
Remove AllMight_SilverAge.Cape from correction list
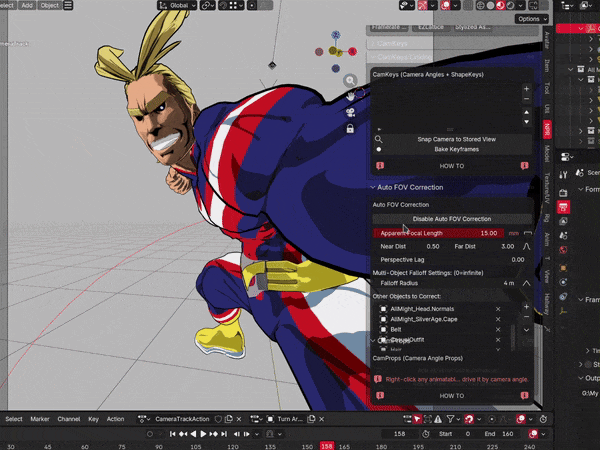click(498, 319)
